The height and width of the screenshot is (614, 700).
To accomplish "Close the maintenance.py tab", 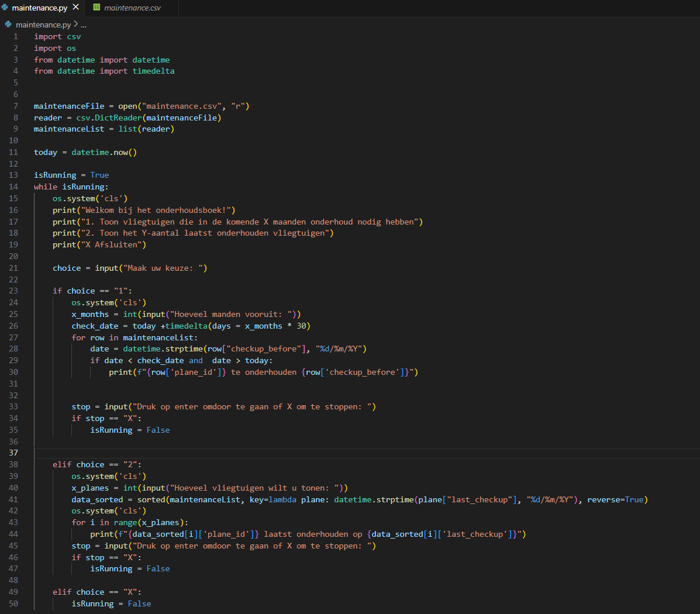I will 76,7.
